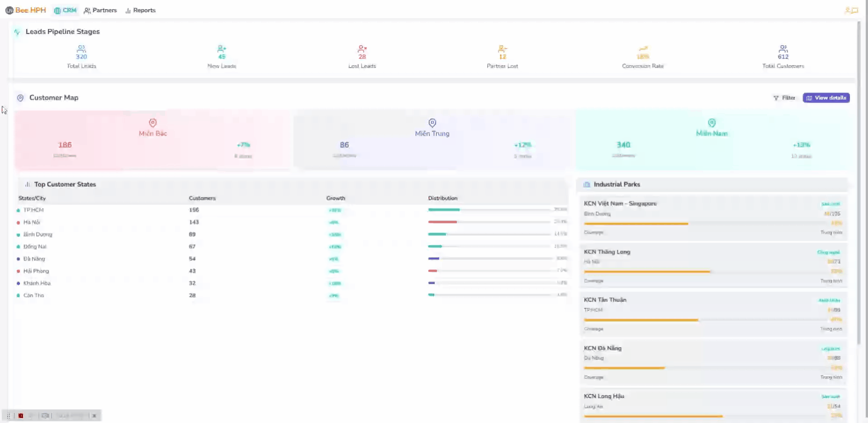Click the camera icon in the bottom toolbar

coord(45,415)
